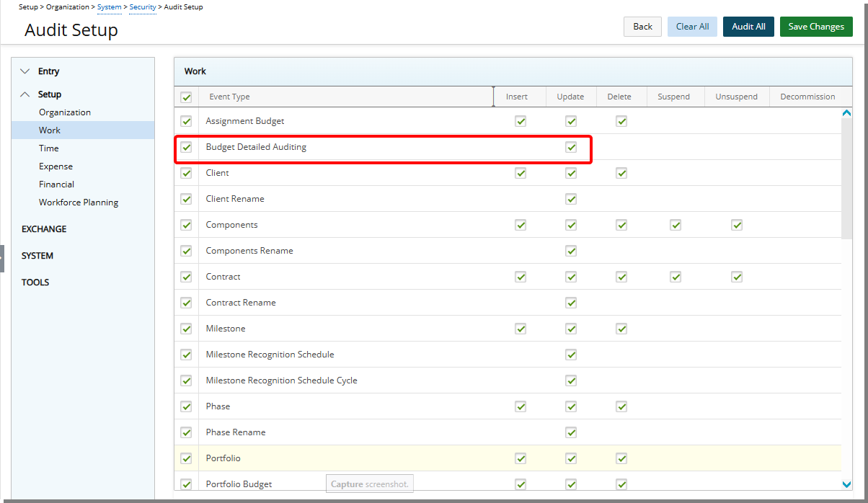Click the sidebar collapse handle on the left edge
868x503 pixels.
click(3, 258)
